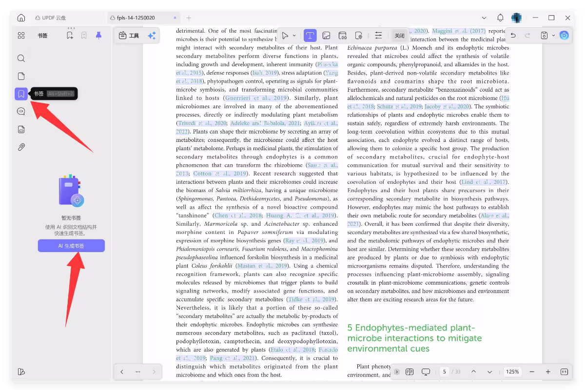
Task: Click the 关闭 close edit button
Action: point(399,36)
